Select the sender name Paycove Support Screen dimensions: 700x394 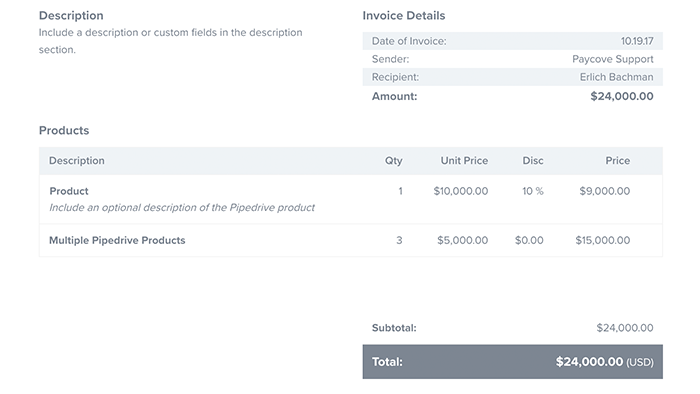point(612,59)
